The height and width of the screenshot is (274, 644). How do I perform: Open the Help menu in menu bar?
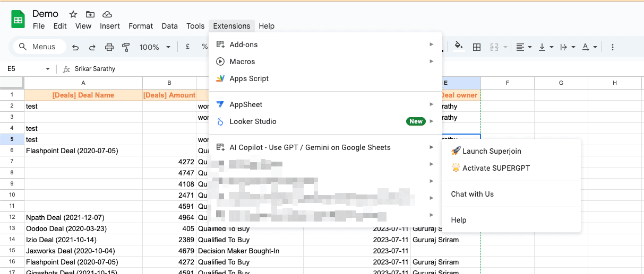point(267,26)
